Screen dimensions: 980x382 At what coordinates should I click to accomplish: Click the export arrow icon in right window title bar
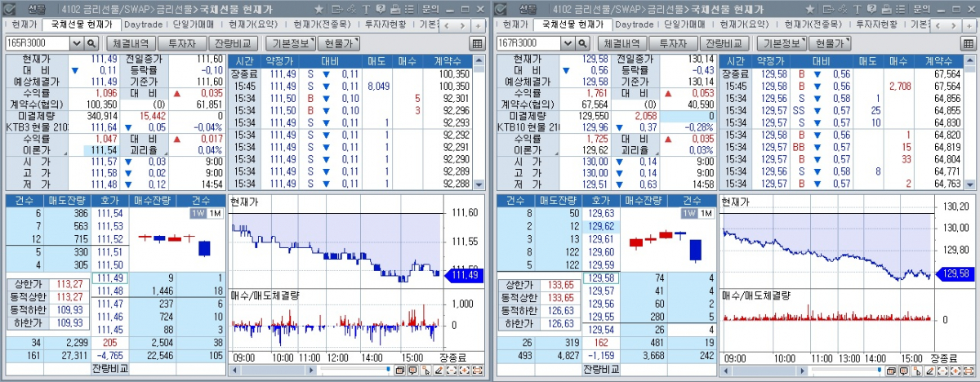(828, 9)
